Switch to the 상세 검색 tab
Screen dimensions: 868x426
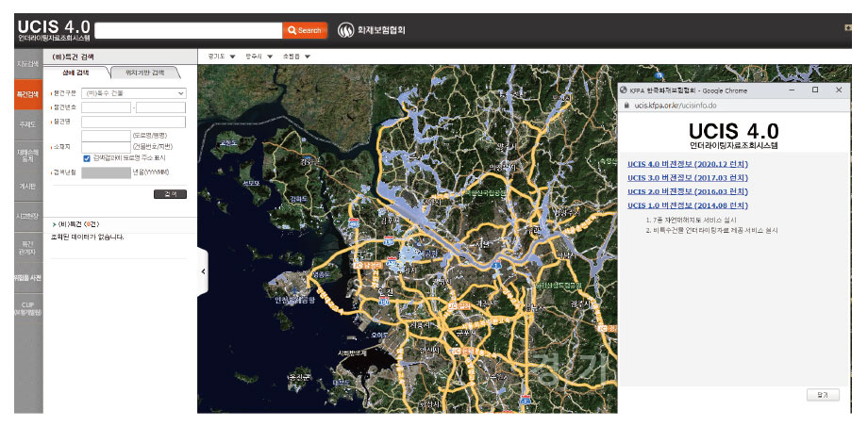(x=75, y=73)
